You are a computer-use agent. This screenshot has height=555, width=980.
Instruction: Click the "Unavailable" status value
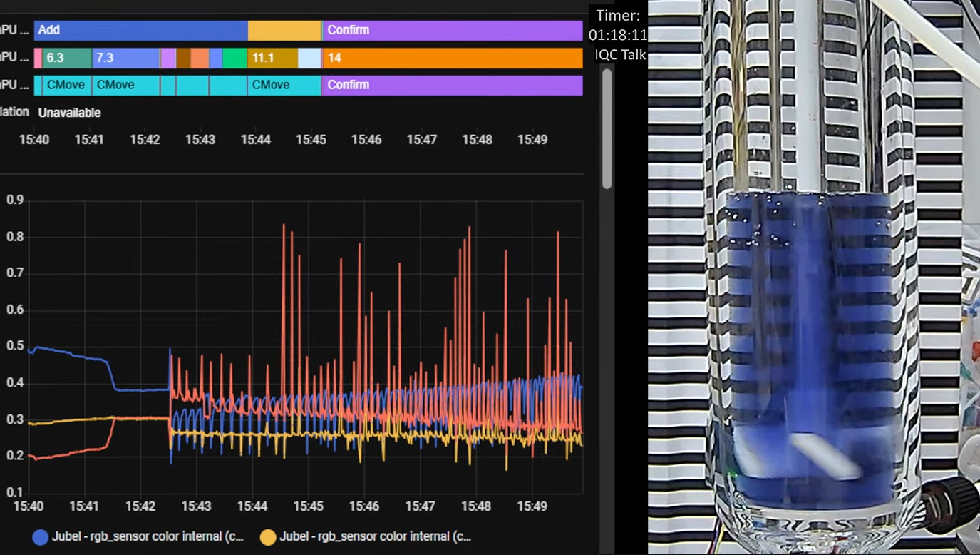(69, 113)
